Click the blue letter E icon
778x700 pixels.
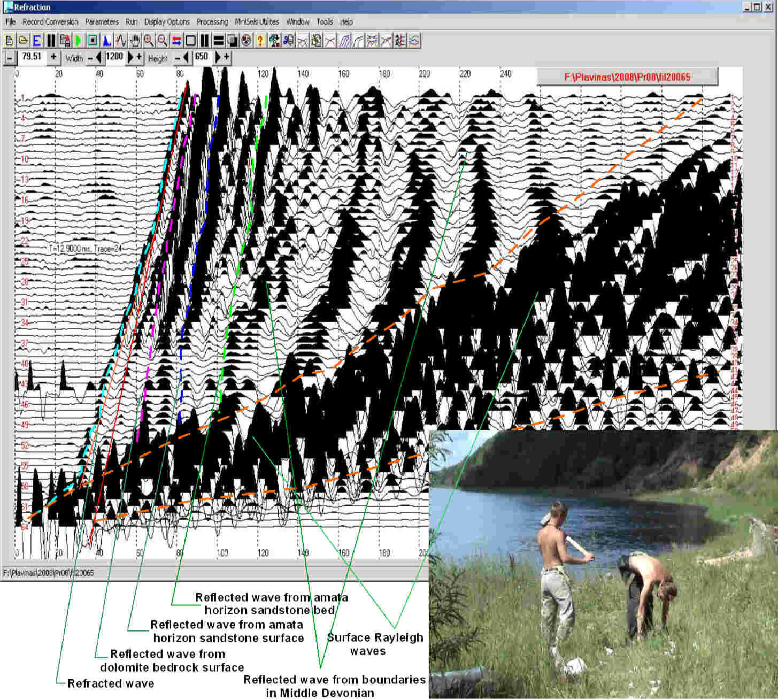[x=37, y=41]
